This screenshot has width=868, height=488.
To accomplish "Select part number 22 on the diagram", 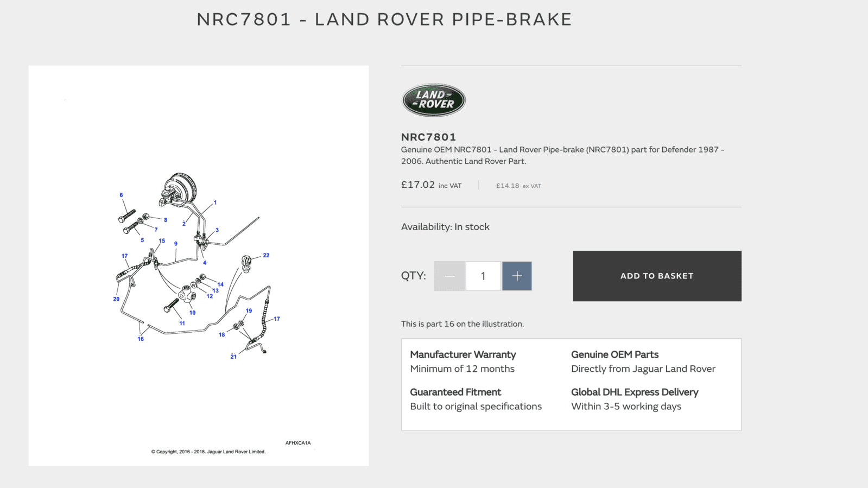I will (266, 255).
